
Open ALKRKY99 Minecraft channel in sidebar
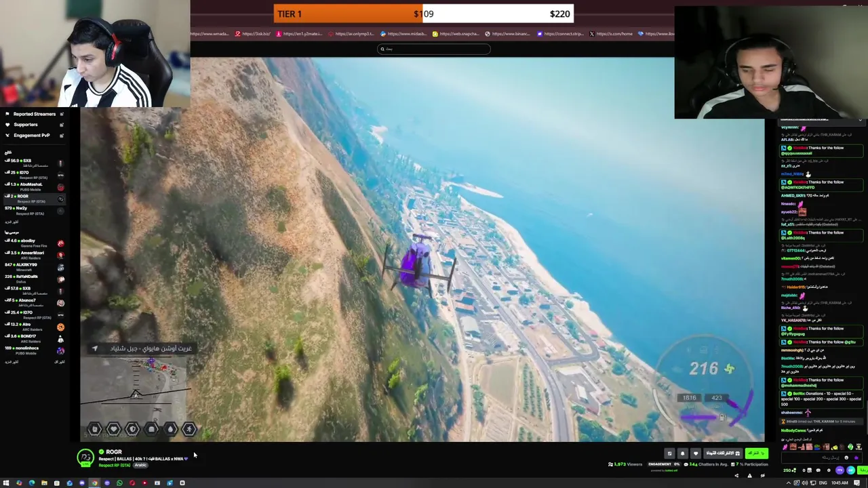(34, 267)
